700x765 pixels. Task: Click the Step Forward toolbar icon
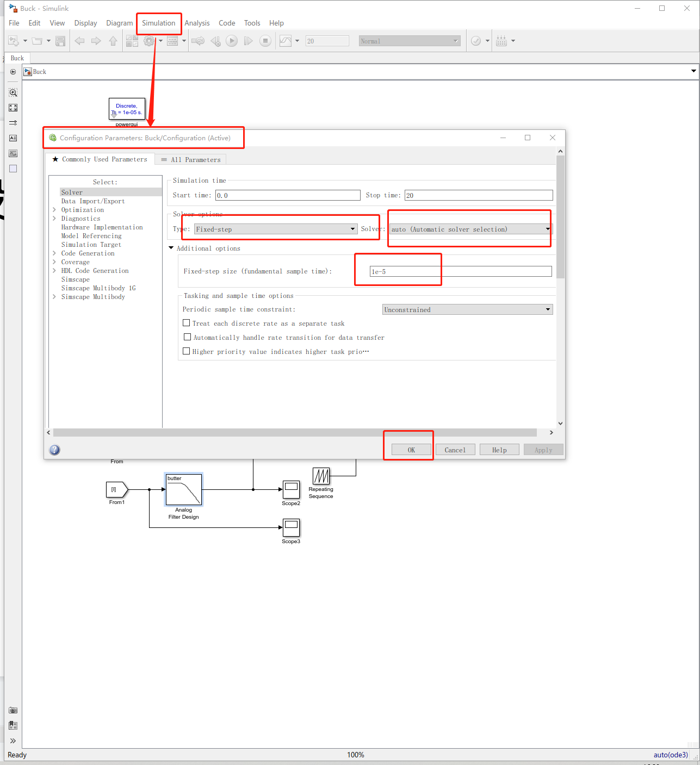[248, 41]
